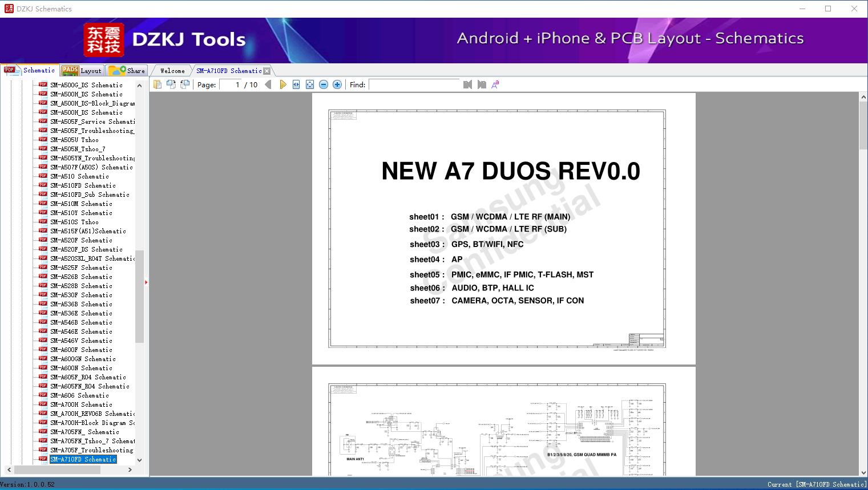Open the Share tab
The width and height of the screenshot is (868, 490).
tap(127, 71)
